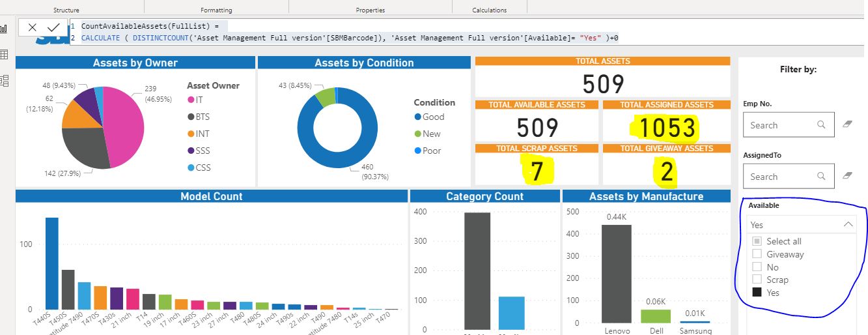This screenshot has width=868, height=335.
Task: Select the Poor condition legend swatch
Action: pyautogui.click(x=417, y=151)
